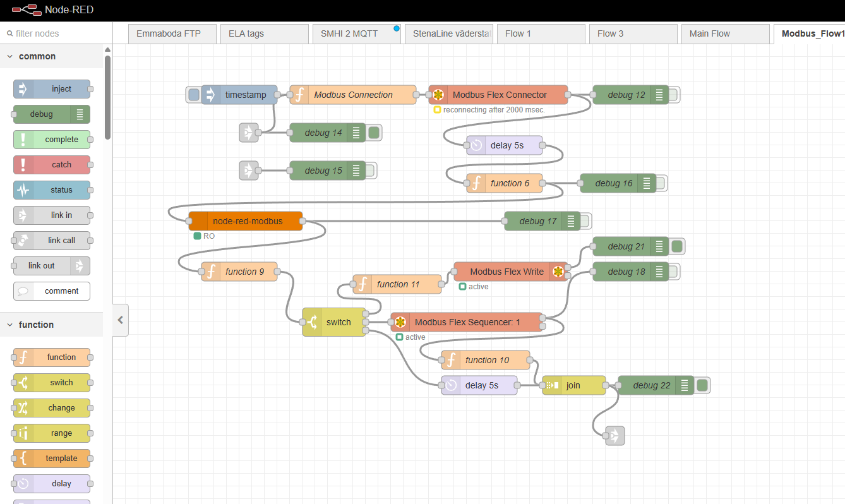Switch to the Main Flow tab

click(x=725, y=33)
